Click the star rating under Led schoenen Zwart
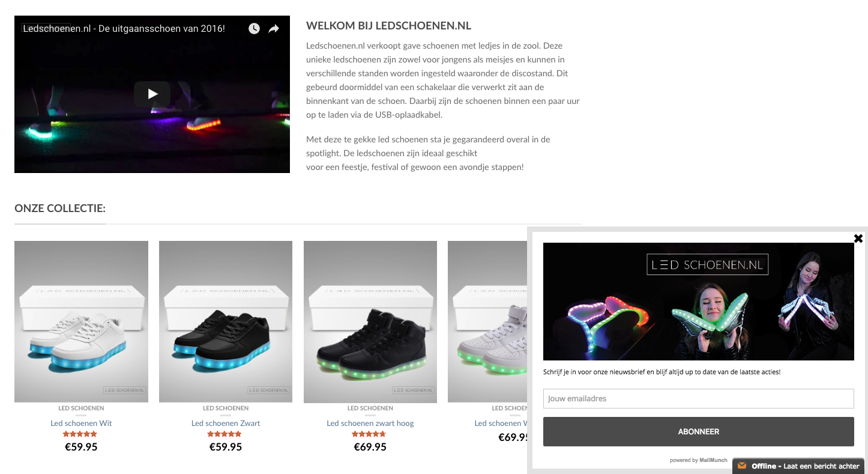 [x=225, y=434]
